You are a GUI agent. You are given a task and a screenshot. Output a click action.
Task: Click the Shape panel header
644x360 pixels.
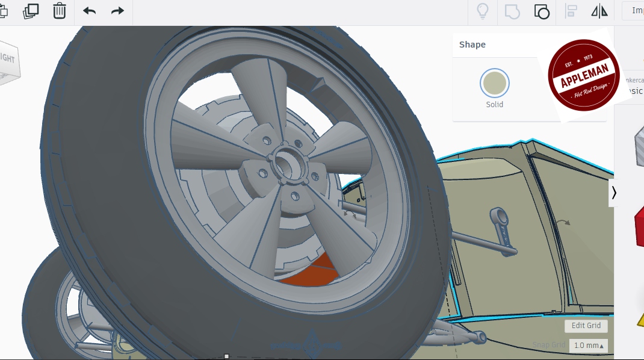tap(472, 45)
